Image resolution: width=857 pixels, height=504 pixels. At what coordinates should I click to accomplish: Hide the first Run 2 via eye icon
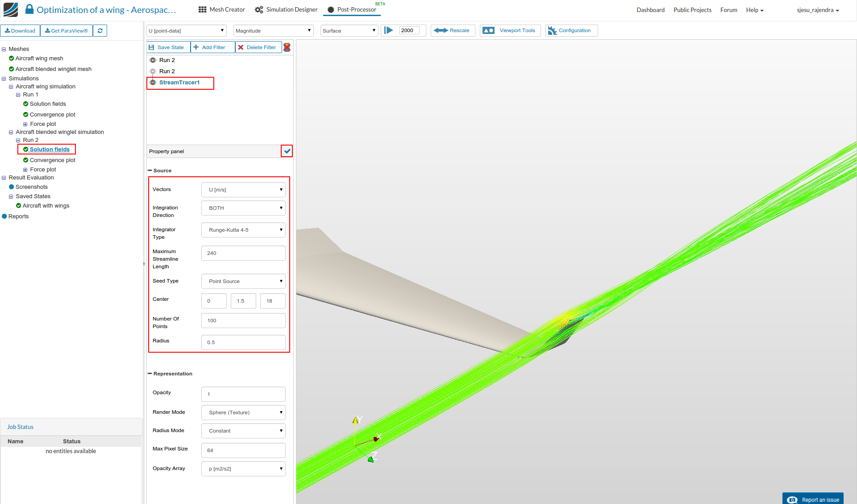(153, 60)
